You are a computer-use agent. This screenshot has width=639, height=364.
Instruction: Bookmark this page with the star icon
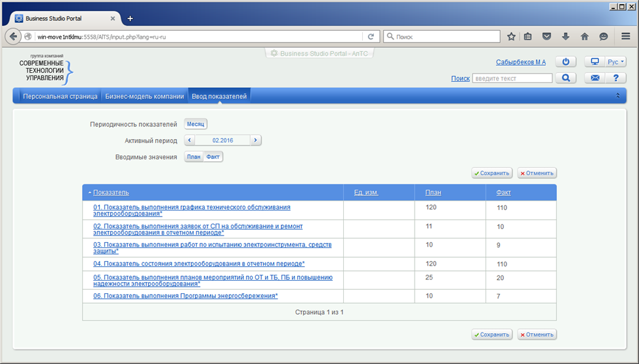click(511, 37)
